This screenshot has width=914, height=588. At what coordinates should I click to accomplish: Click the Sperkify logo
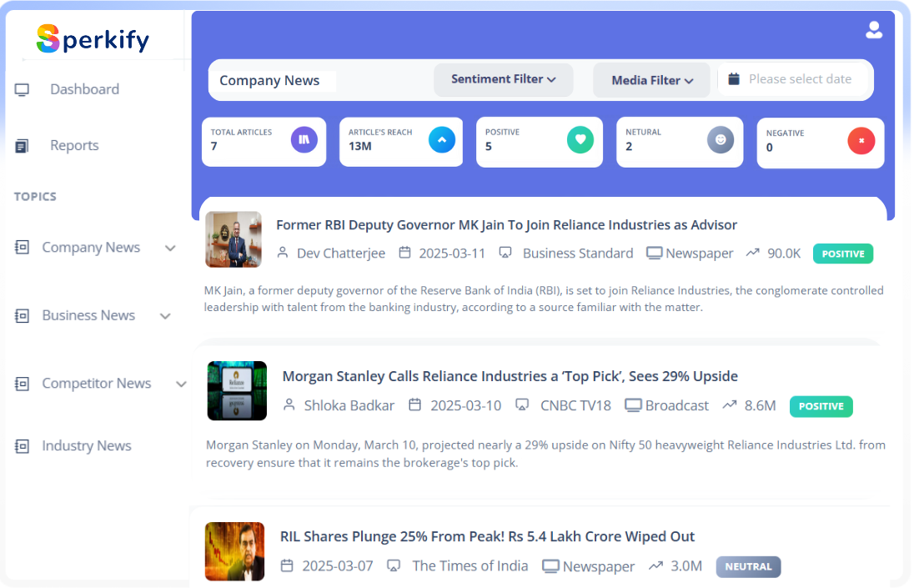[93, 38]
